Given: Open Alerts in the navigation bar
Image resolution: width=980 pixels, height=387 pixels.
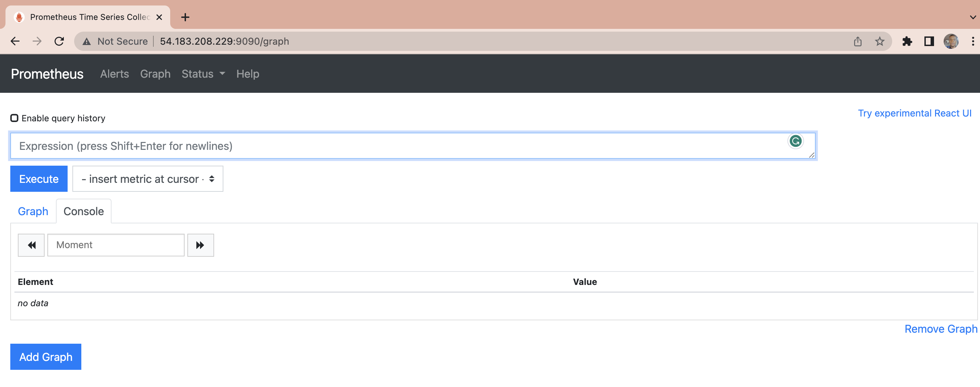Looking at the screenshot, I should click(x=115, y=74).
